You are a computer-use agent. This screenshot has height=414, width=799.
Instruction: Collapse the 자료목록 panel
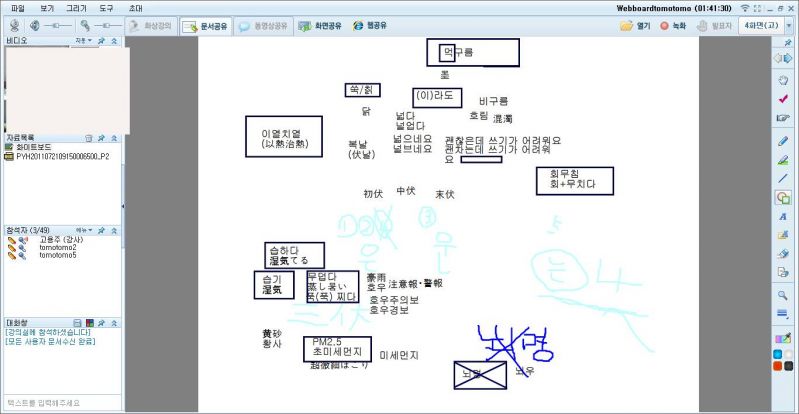click(114, 137)
